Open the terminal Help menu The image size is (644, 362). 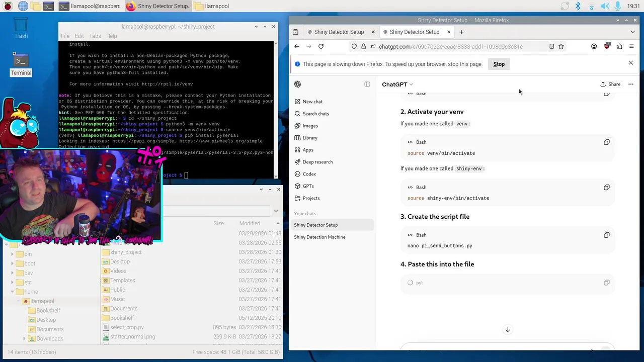coord(112,36)
